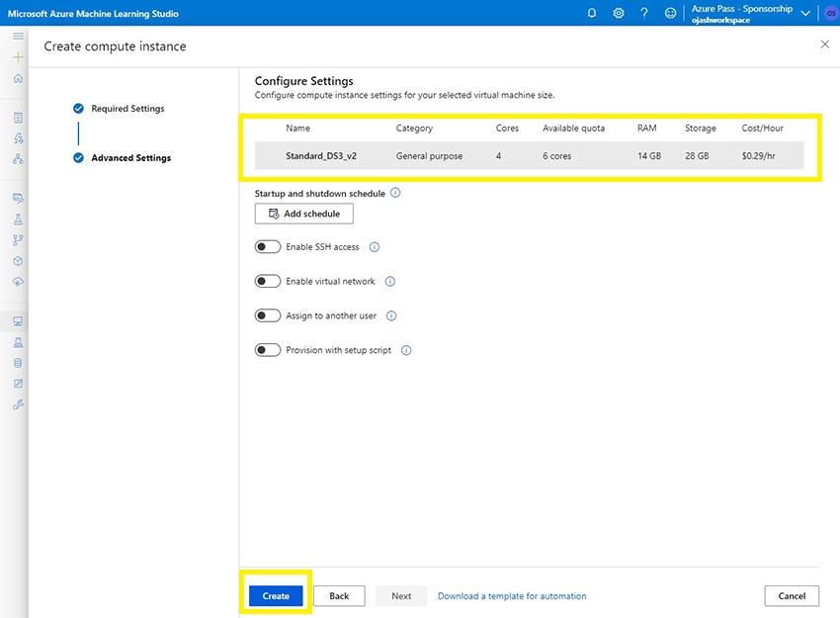The image size is (840, 618).
Task: Open Experiments flask icon in sidebar
Action: pos(18,219)
